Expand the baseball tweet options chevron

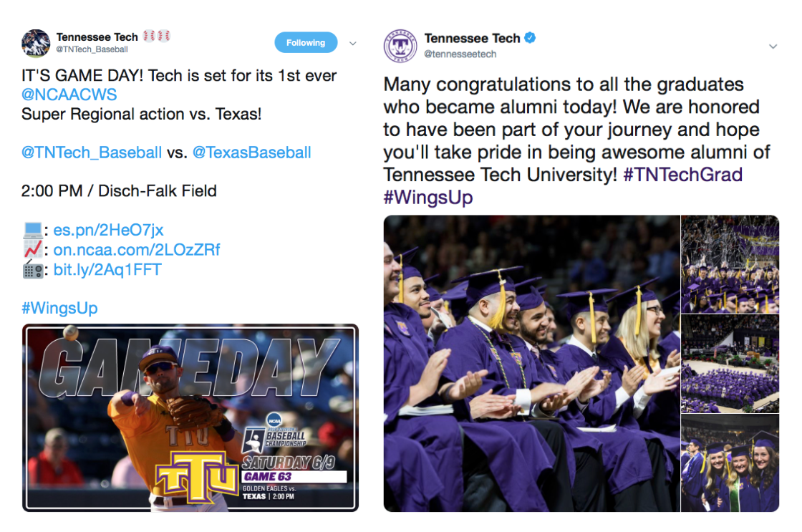pyautogui.click(x=353, y=44)
